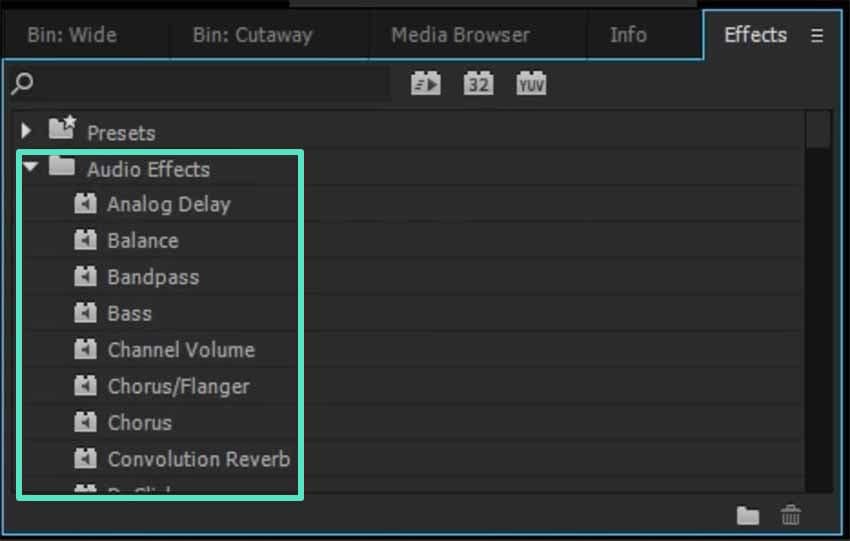The height and width of the screenshot is (541, 850).
Task: Open the Info tab
Action: (628, 35)
